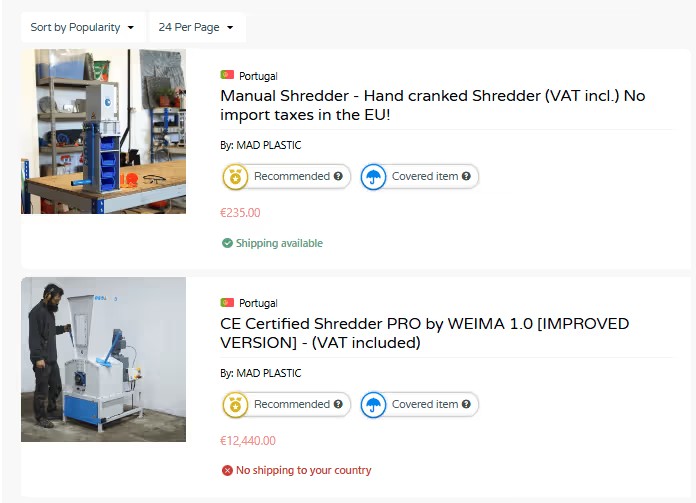Open the WEIMA Shredder PRO product thumbnail

[103, 359]
